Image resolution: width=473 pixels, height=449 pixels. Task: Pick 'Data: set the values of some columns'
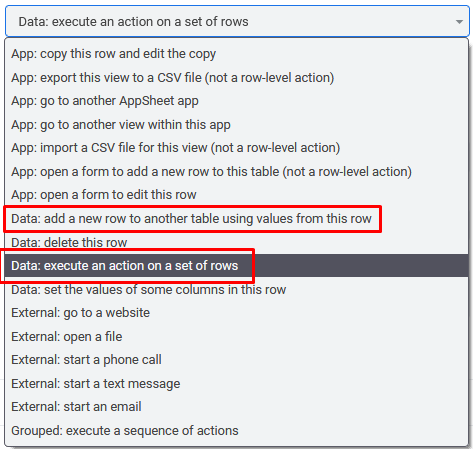236,289
